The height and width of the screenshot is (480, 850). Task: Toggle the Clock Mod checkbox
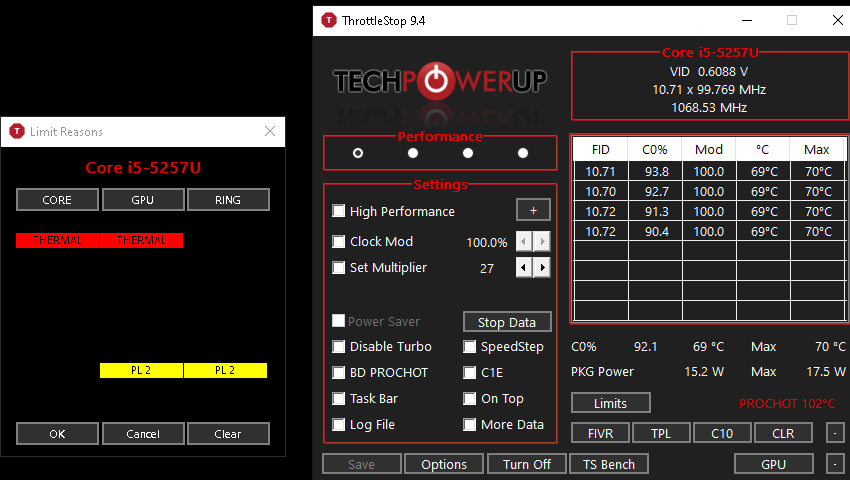pyautogui.click(x=338, y=241)
